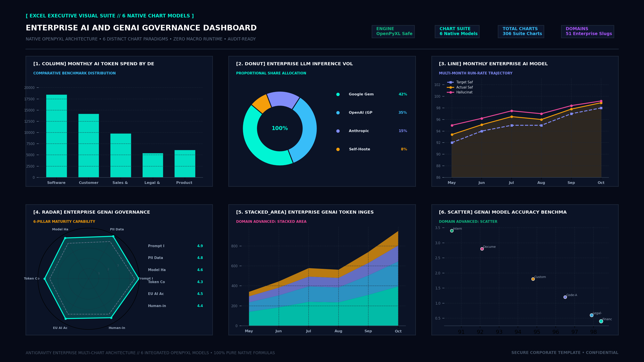Click the ENGINE OpenPyXL Safe badge
Screen dimensions: 644x362
coord(393,32)
